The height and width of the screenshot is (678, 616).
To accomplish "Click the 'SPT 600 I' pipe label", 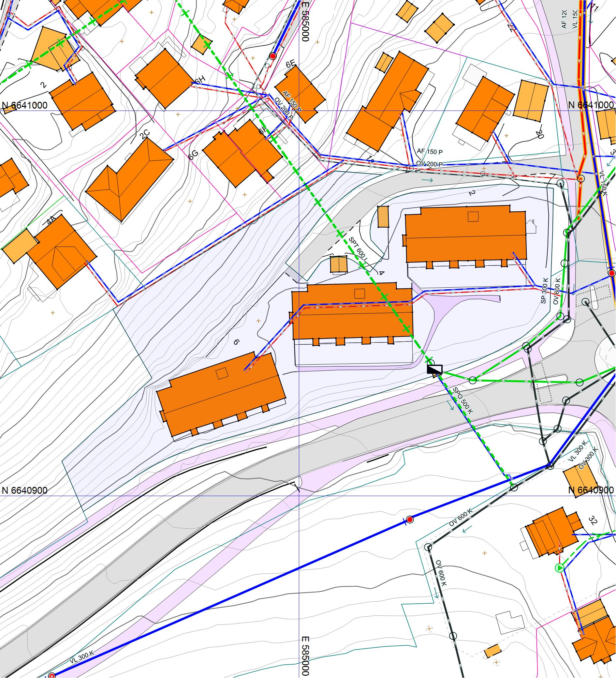I will (359, 249).
